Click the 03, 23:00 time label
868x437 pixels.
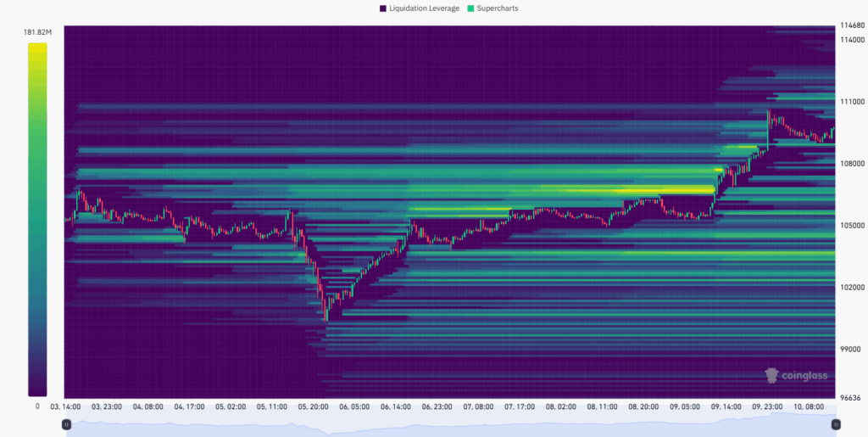106,406
